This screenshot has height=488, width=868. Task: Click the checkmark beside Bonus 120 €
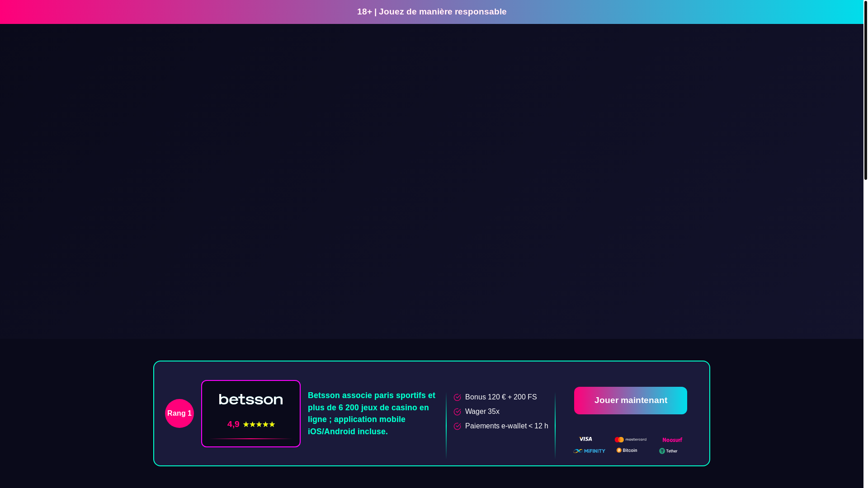458,397
